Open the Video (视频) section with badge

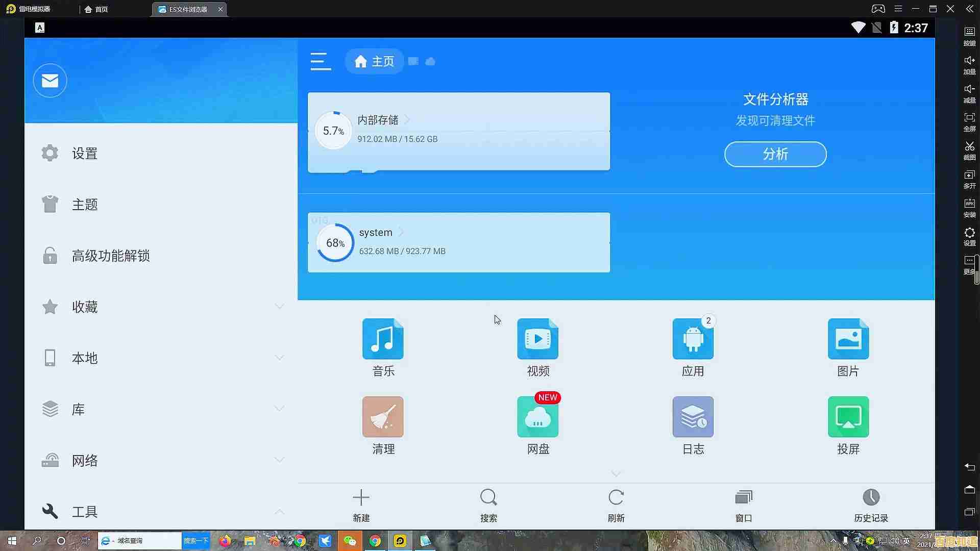(x=537, y=347)
